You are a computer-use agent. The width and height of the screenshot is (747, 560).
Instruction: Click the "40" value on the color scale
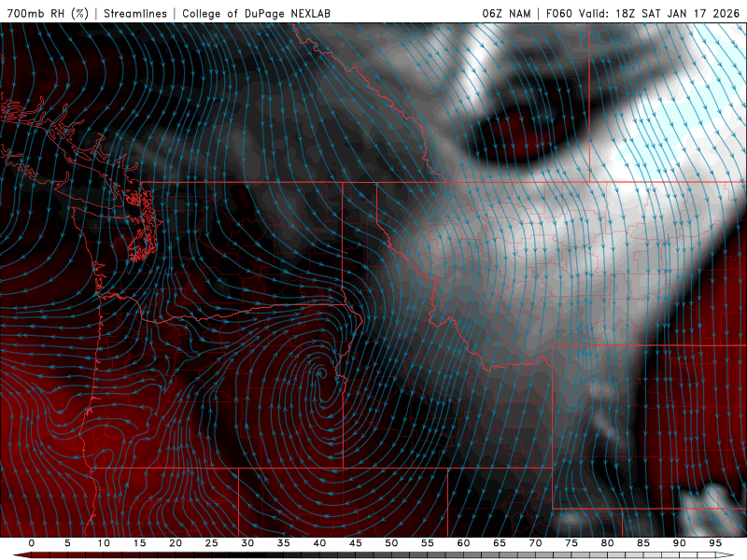(319, 543)
